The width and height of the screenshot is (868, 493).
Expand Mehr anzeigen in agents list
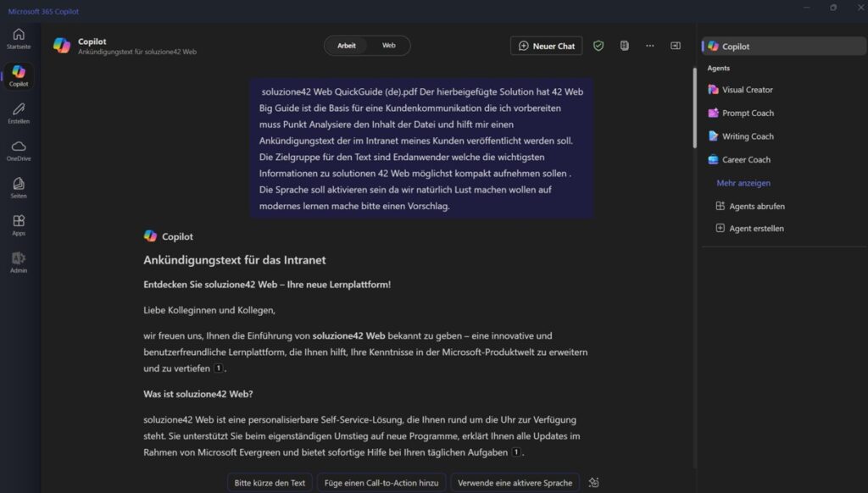[743, 183]
